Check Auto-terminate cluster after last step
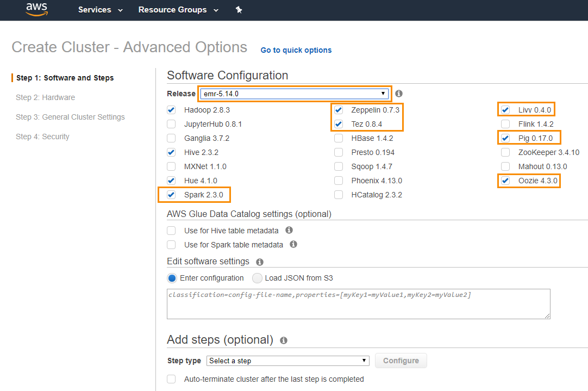The height and width of the screenshot is (391, 588). [x=171, y=379]
